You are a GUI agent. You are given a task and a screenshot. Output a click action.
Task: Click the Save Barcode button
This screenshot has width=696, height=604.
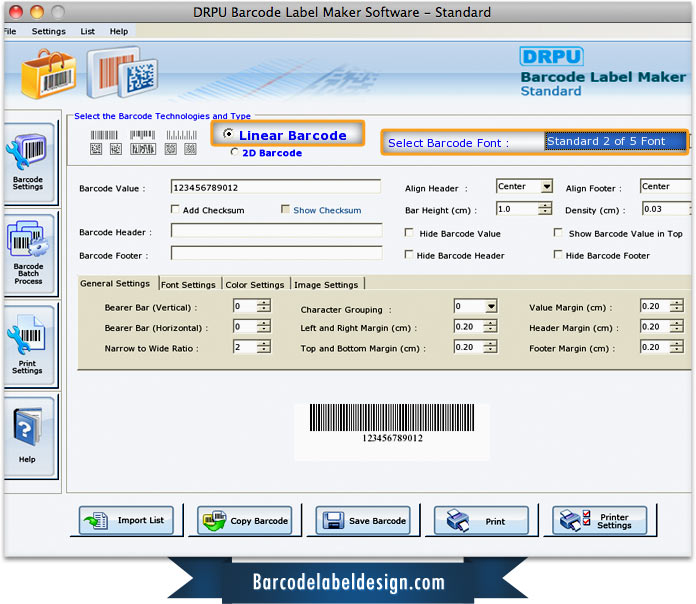[x=363, y=520]
